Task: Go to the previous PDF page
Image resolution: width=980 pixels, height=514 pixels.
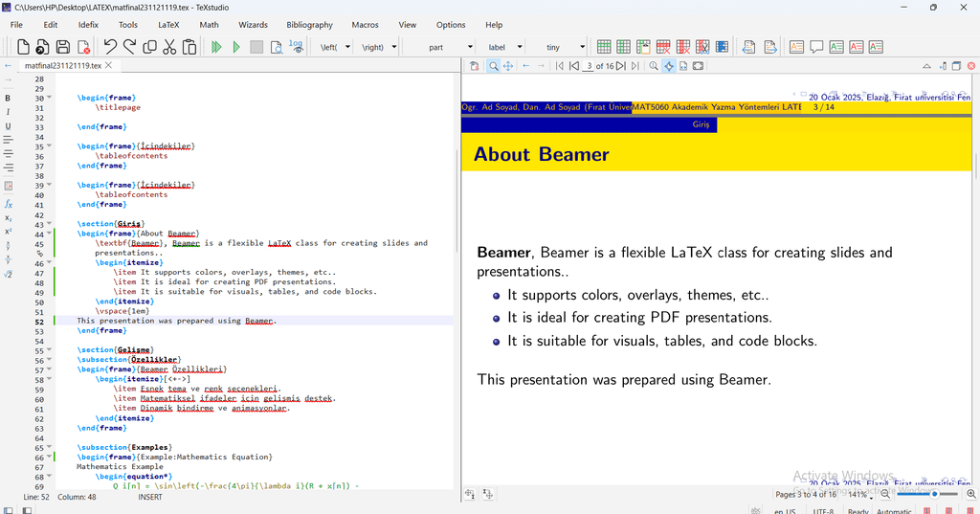Action: (x=574, y=66)
